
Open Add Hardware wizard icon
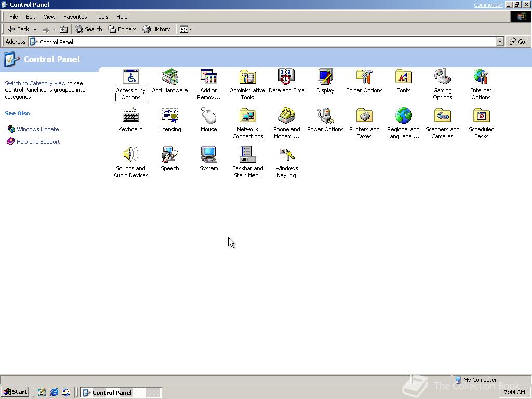tap(170, 81)
